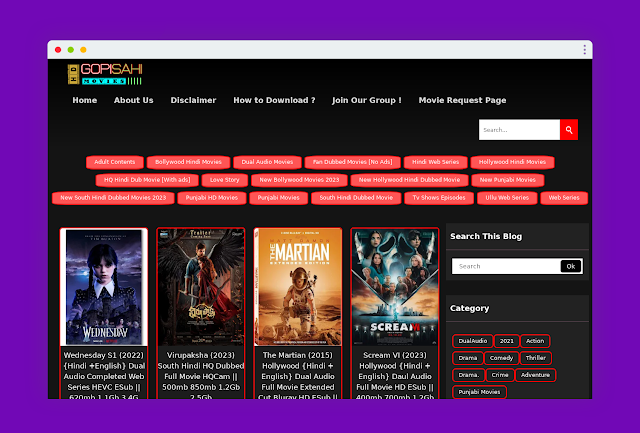Select the Drama sidebar tag

click(x=468, y=358)
